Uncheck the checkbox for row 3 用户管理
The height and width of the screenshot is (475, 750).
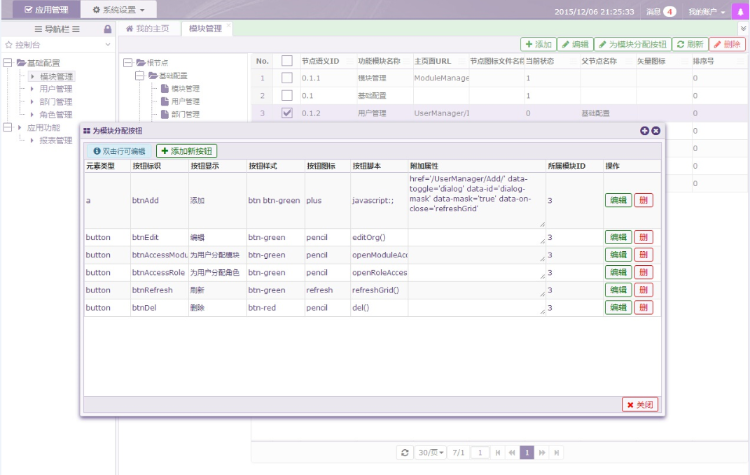click(x=287, y=113)
